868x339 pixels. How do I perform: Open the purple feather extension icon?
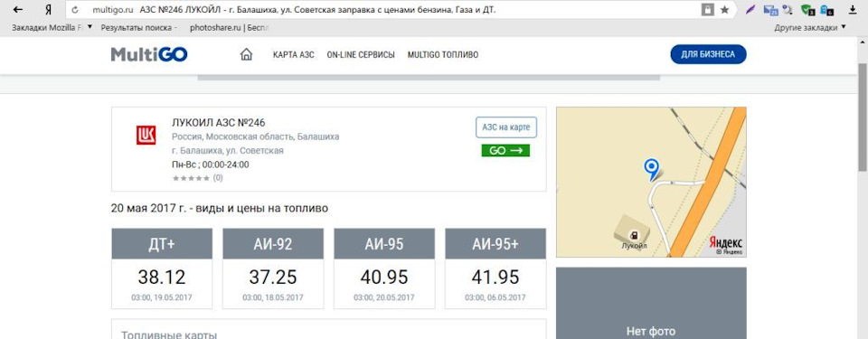(x=750, y=9)
